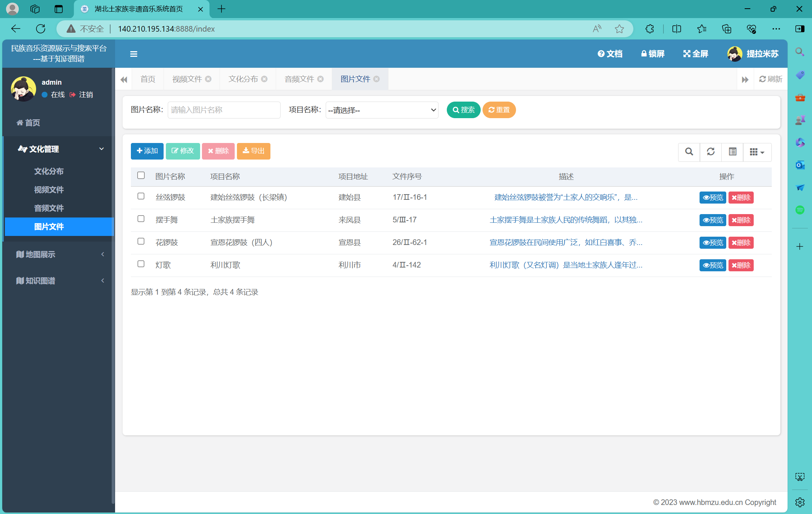This screenshot has width=812, height=514.
Task: Toggle the sidebar hamburger menu
Action: tap(134, 54)
